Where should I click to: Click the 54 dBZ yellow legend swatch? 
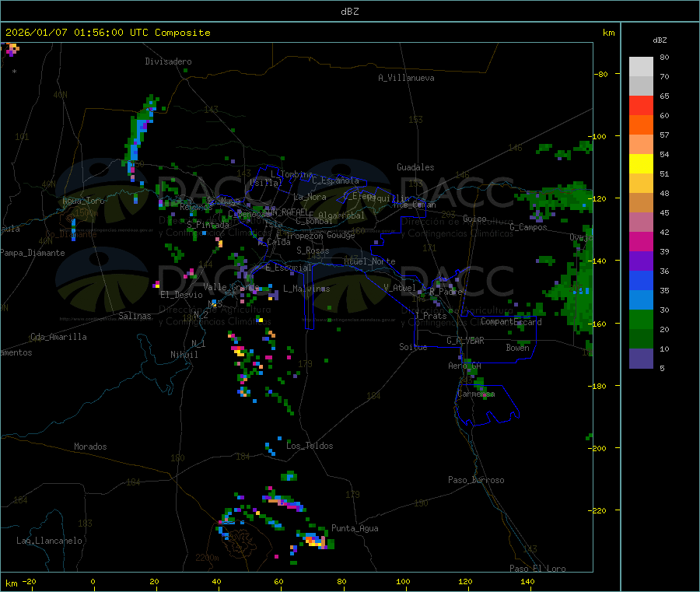click(x=641, y=164)
